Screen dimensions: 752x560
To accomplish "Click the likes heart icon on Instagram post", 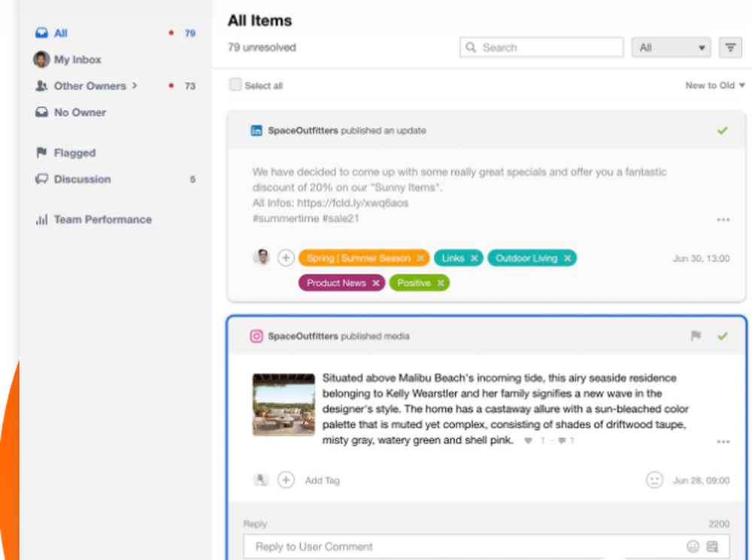I will (x=528, y=440).
